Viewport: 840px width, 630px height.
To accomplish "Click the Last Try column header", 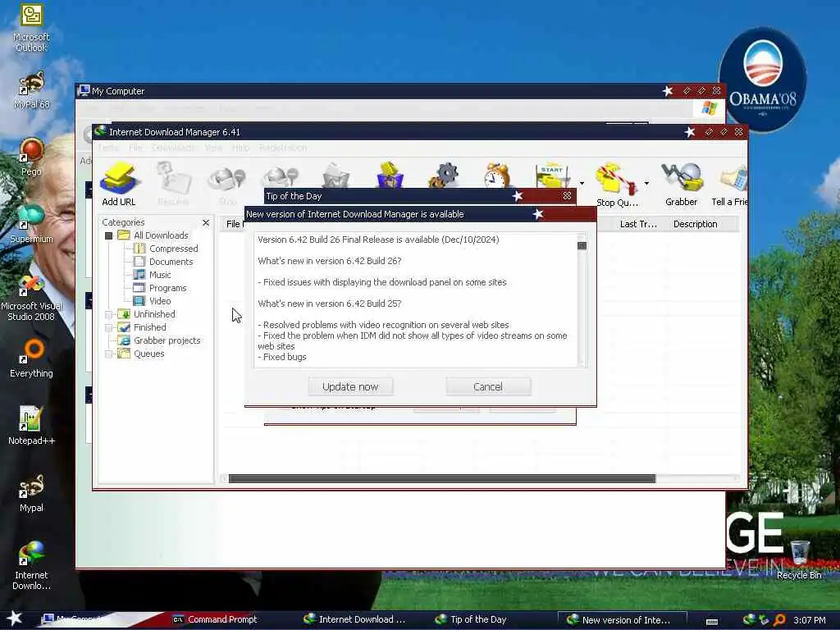I will [x=638, y=224].
